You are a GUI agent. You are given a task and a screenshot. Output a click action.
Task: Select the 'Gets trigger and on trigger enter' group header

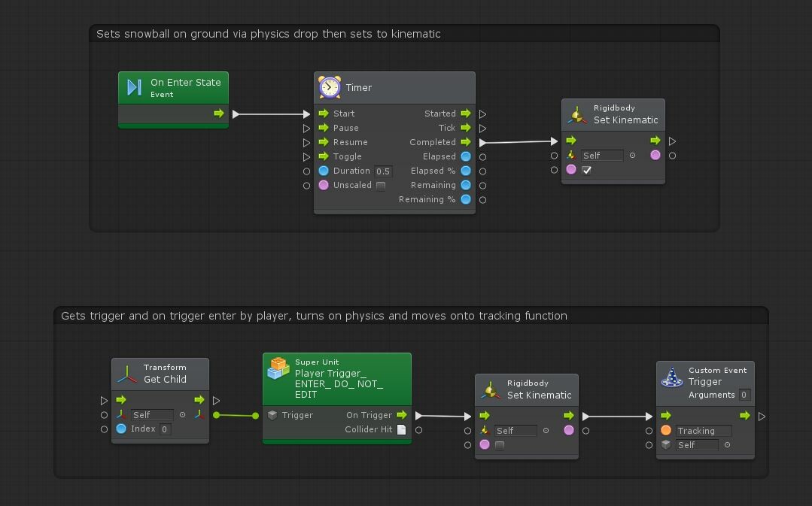[x=411, y=316]
